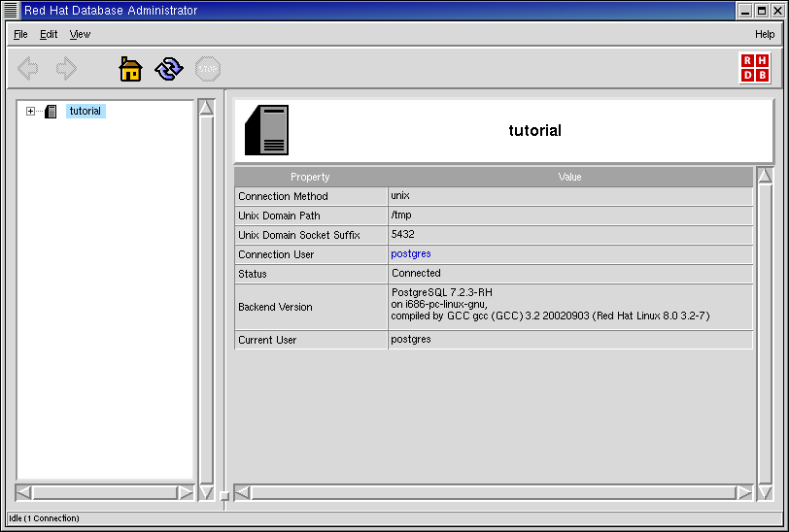Click the Status property cell
The width and height of the screenshot is (789, 532).
[311, 274]
